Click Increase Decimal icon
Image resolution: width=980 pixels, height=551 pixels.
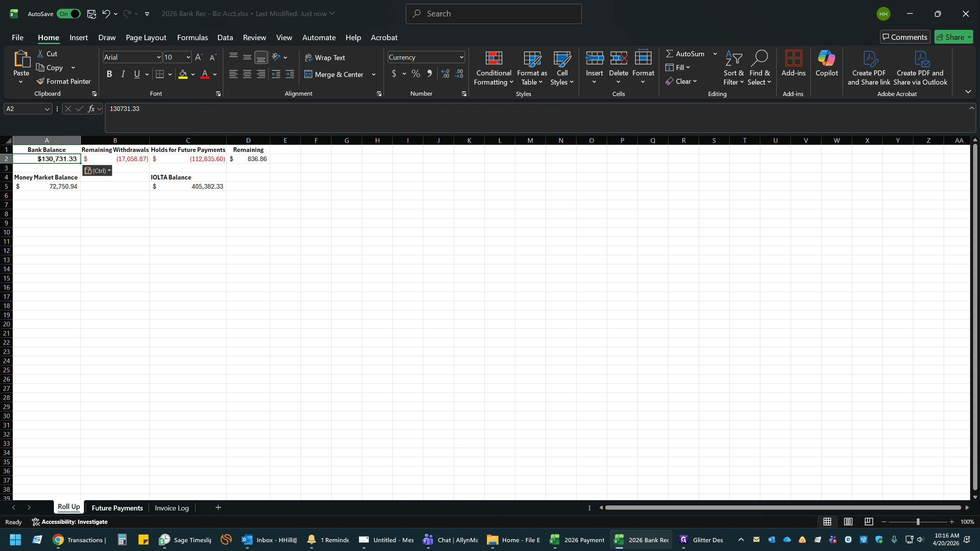click(445, 74)
